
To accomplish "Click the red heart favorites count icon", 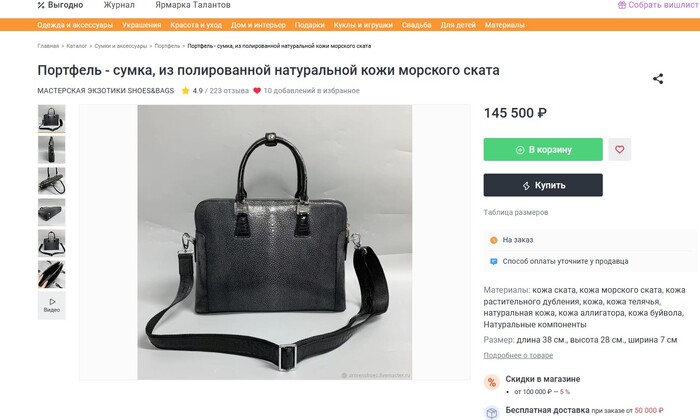I will tap(257, 91).
